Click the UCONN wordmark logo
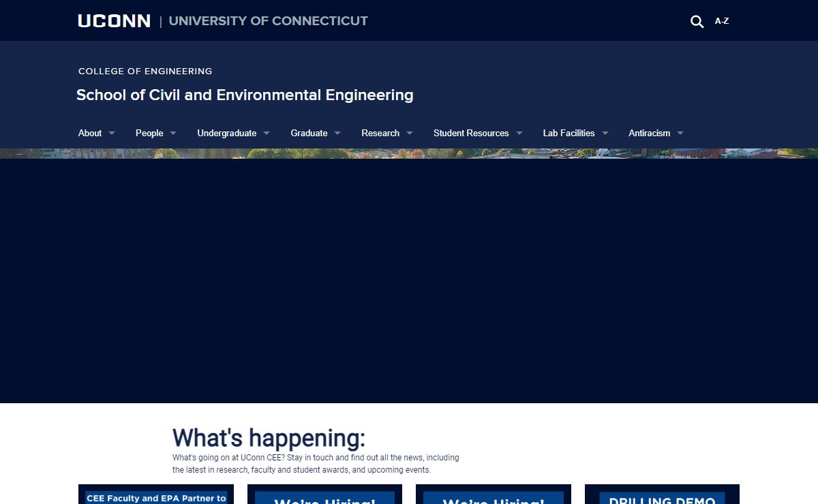Screen dimensions: 818x504 pos(114,21)
